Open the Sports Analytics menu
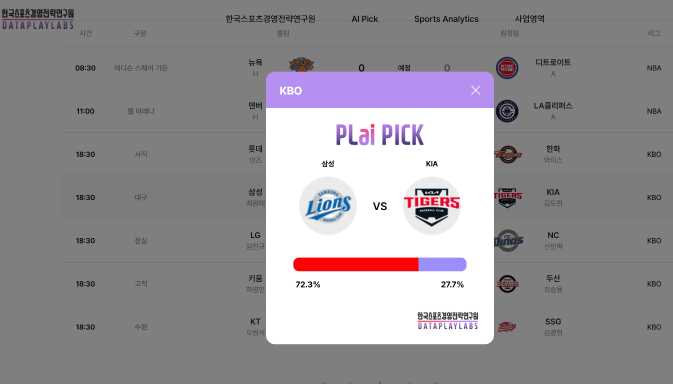 [446, 19]
